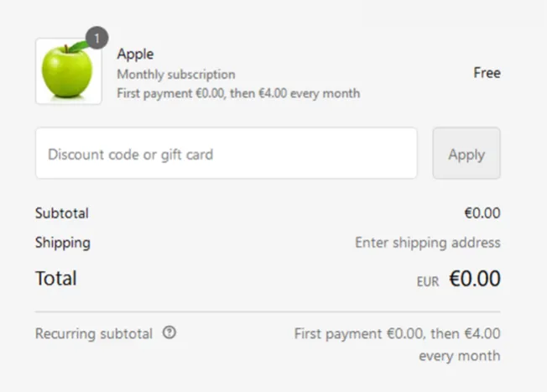This screenshot has height=392, width=547.
Task: Click the Recurring subtotal help question-mark icon
Action: pos(169,332)
